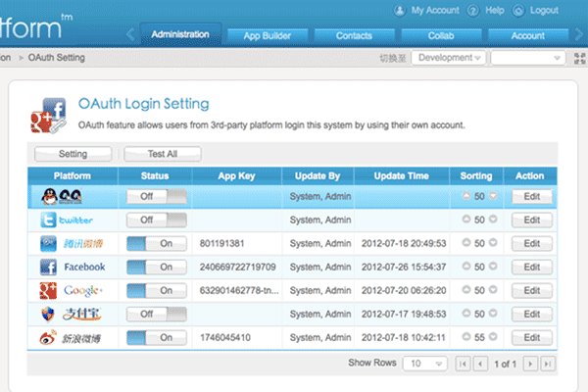Open the empty dropdown next to Development

[528, 58]
